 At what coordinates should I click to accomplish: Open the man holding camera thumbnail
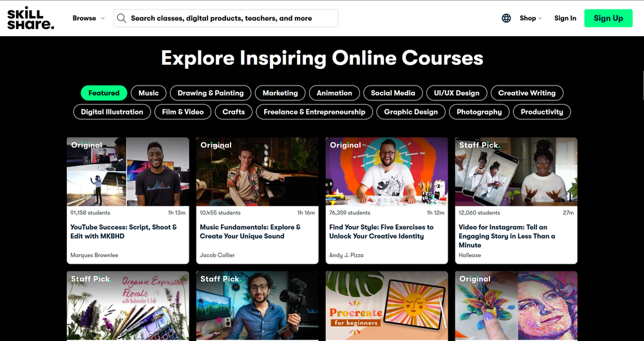point(257,306)
